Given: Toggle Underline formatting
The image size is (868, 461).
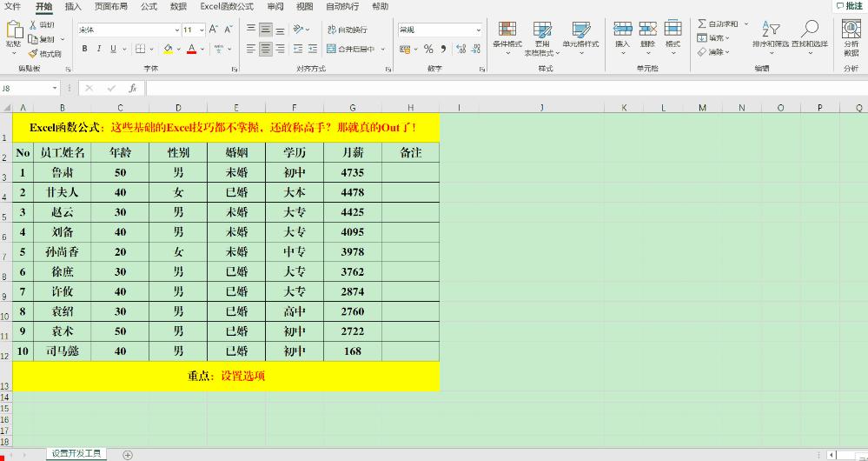Looking at the screenshot, I should pos(114,49).
